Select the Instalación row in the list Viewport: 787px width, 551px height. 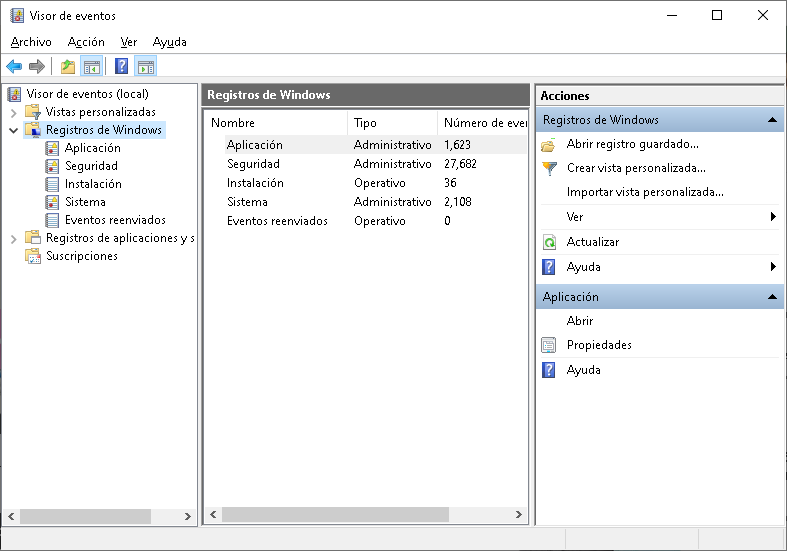(x=366, y=183)
